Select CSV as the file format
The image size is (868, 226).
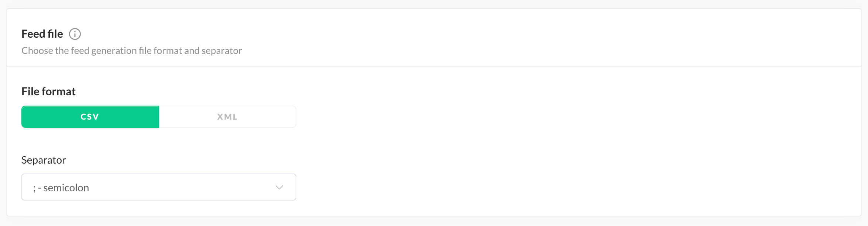tap(90, 117)
